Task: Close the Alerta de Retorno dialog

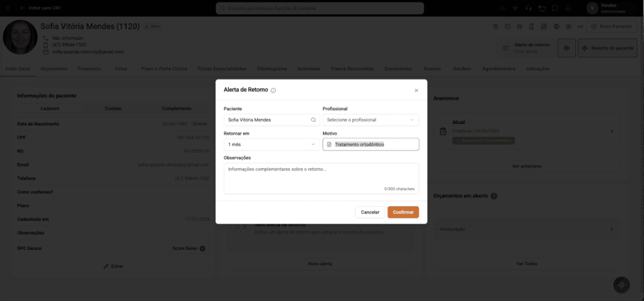Action: pos(416,91)
